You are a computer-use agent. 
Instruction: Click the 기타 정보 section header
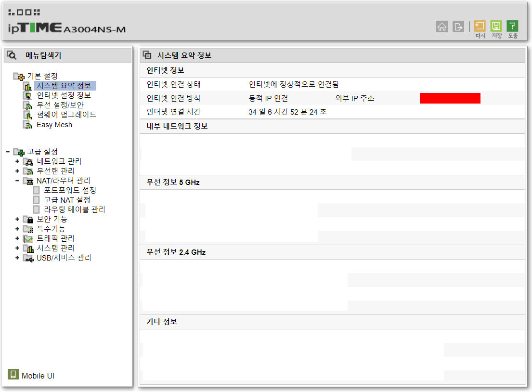click(161, 322)
